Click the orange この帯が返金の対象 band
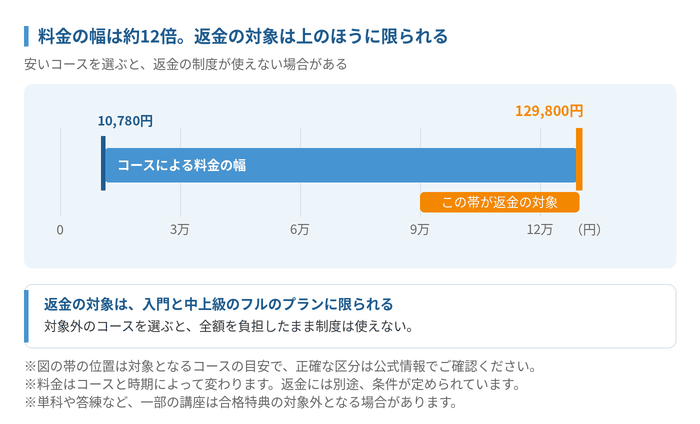The image size is (700, 424). (x=500, y=202)
